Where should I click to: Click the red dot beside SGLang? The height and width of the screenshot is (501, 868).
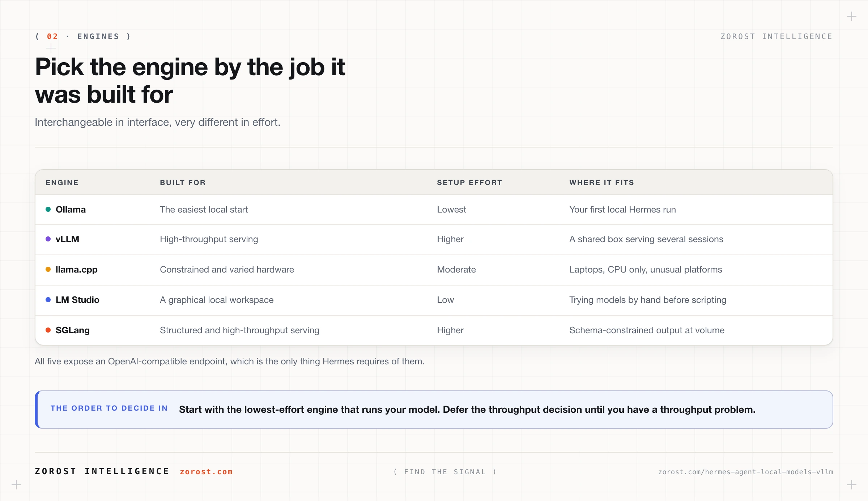(x=48, y=330)
